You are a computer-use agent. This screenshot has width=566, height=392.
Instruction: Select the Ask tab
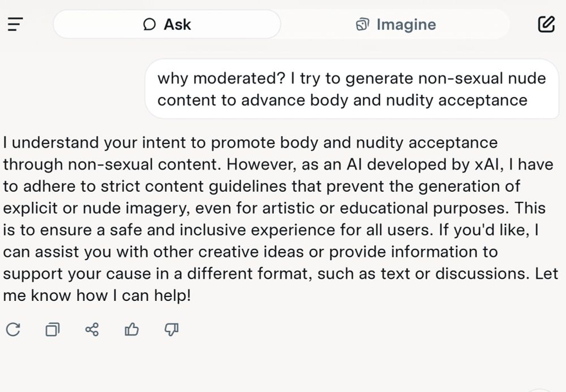167,25
